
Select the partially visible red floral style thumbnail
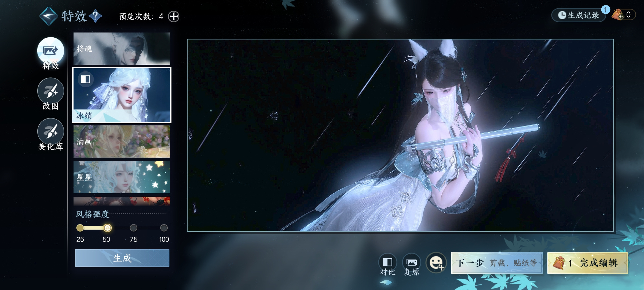122,201
